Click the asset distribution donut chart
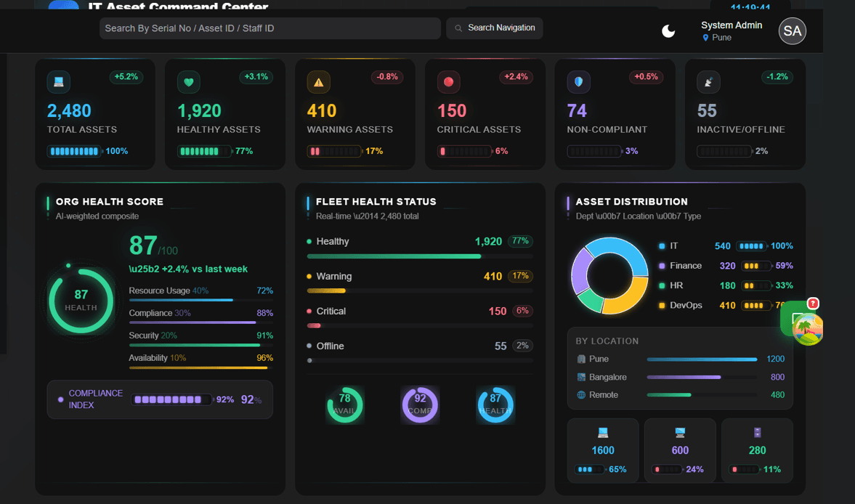The image size is (855, 504). [609, 276]
